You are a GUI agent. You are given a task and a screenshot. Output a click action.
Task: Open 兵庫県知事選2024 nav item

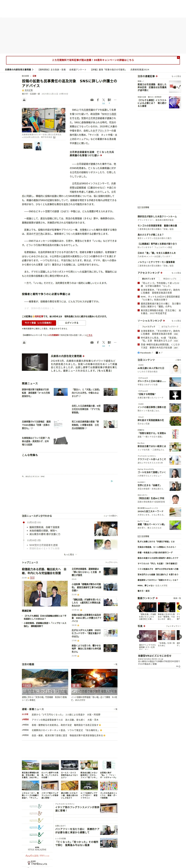click(x=140, y=70)
